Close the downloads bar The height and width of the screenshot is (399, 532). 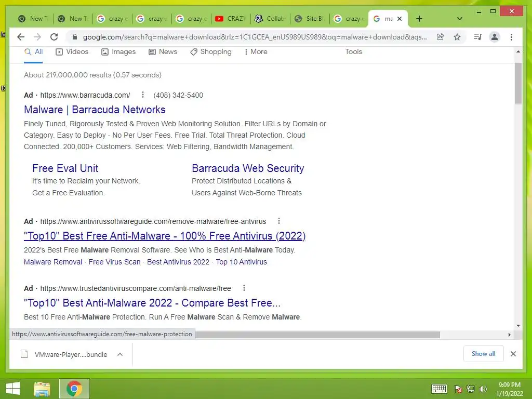coord(513,354)
